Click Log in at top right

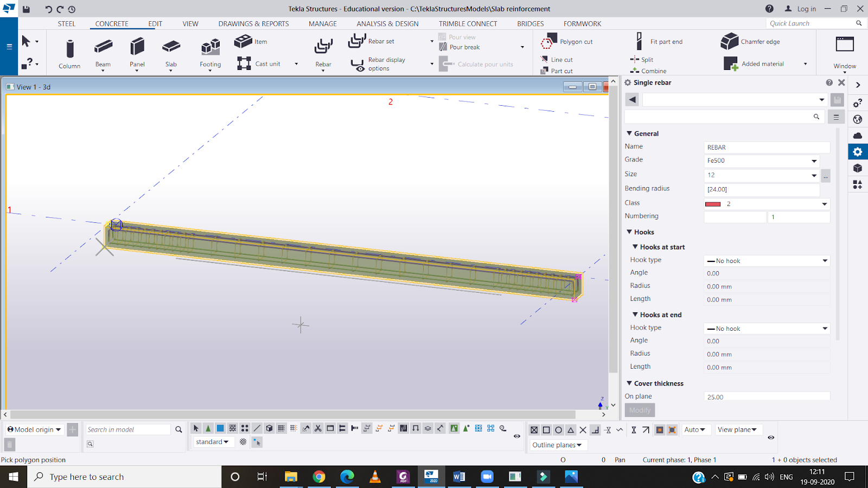coord(806,9)
